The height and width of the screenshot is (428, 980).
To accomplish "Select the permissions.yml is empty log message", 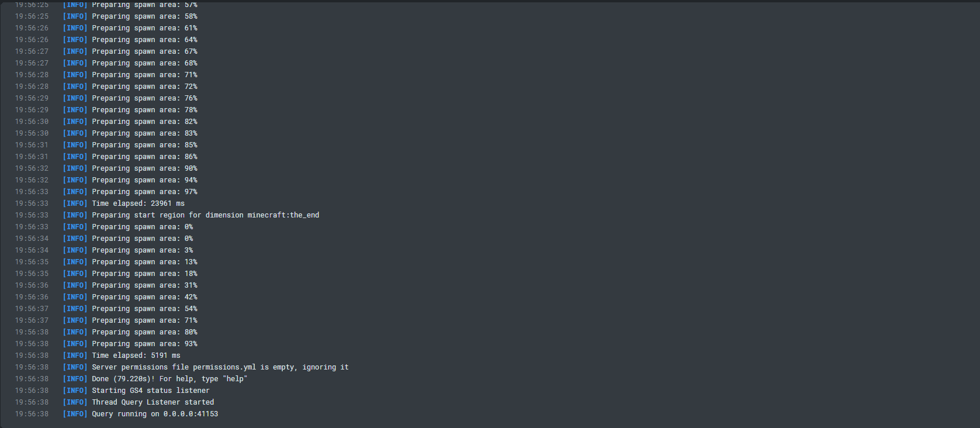I will [220, 367].
